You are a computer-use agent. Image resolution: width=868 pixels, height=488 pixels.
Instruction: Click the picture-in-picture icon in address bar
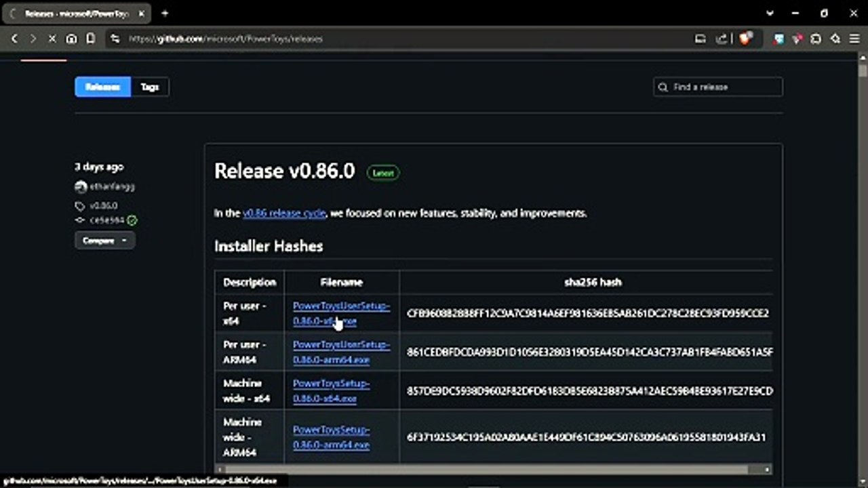click(x=701, y=39)
